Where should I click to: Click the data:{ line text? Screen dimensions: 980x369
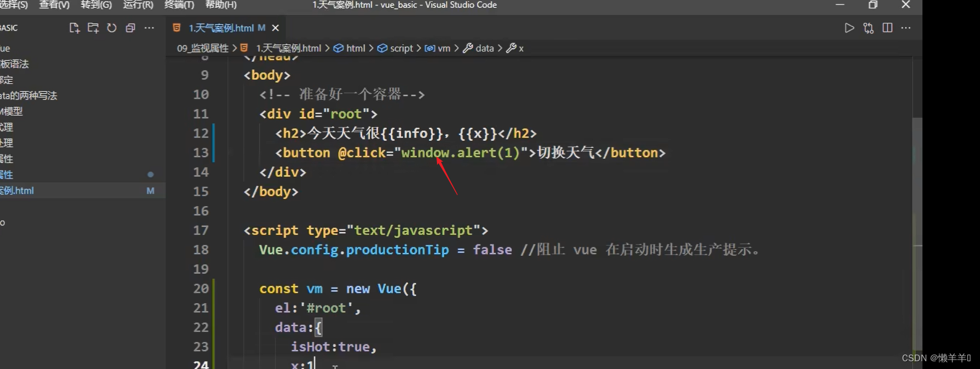pos(298,328)
